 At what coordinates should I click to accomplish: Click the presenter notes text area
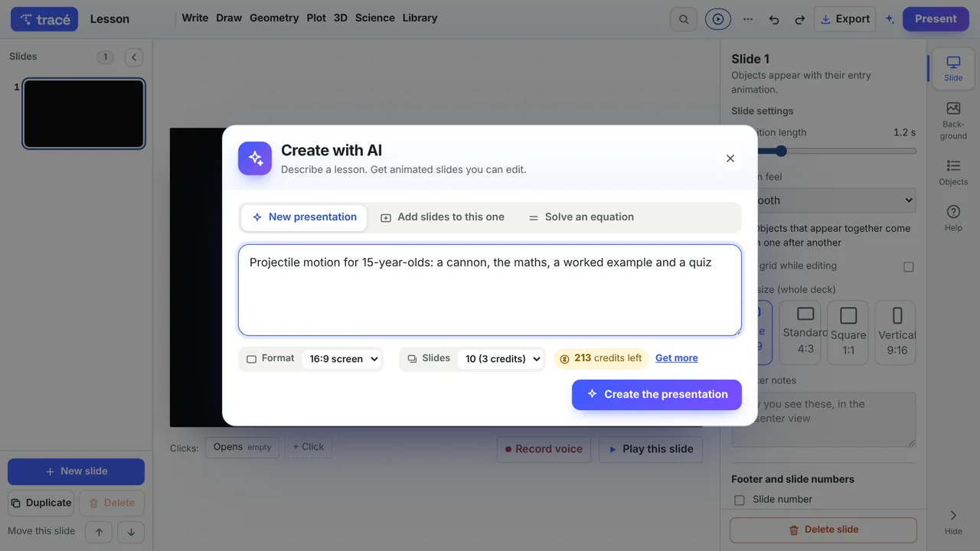824,419
